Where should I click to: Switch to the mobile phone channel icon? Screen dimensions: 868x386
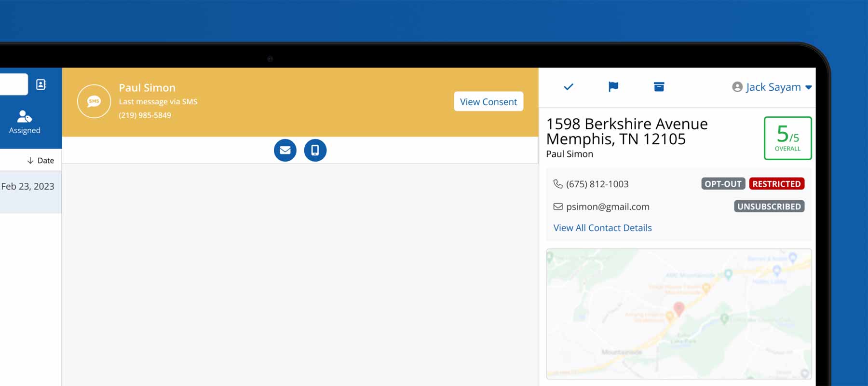click(x=315, y=150)
